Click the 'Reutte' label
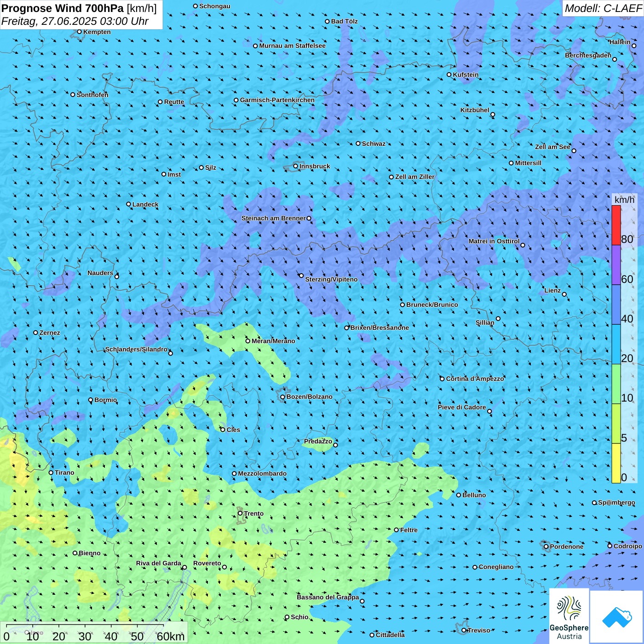This screenshot has height=644, width=644. tap(174, 102)
